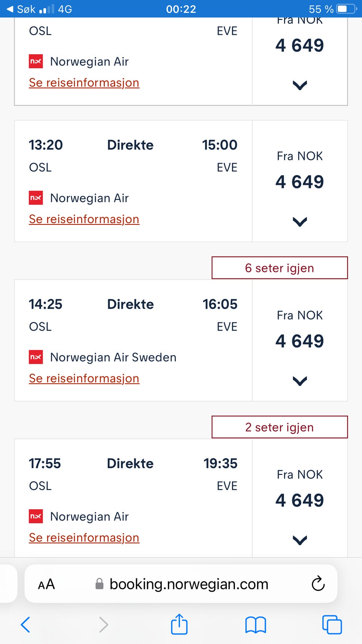Image resolution: width=362 pixels, height=644 pixels.
Task: Tap Norwegian Air Sweden logo on 14:25 flight
Action: [36, 357]
